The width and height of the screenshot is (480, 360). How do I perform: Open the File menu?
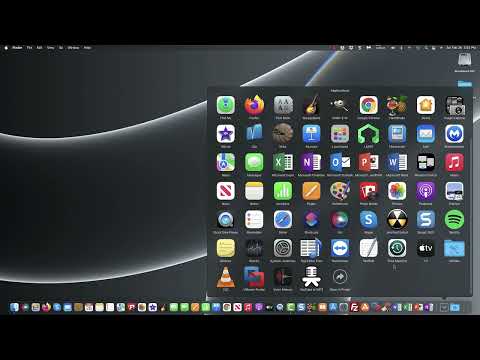click(x=29, y=48)
